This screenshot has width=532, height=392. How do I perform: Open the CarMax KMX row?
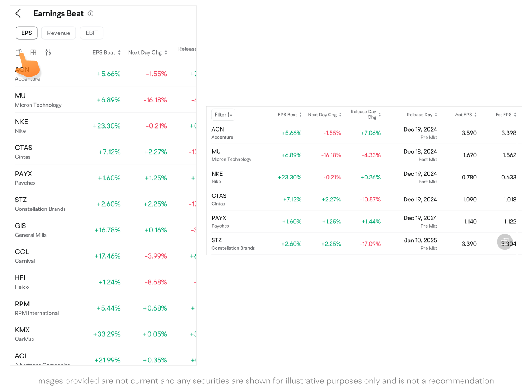[25, 334]
